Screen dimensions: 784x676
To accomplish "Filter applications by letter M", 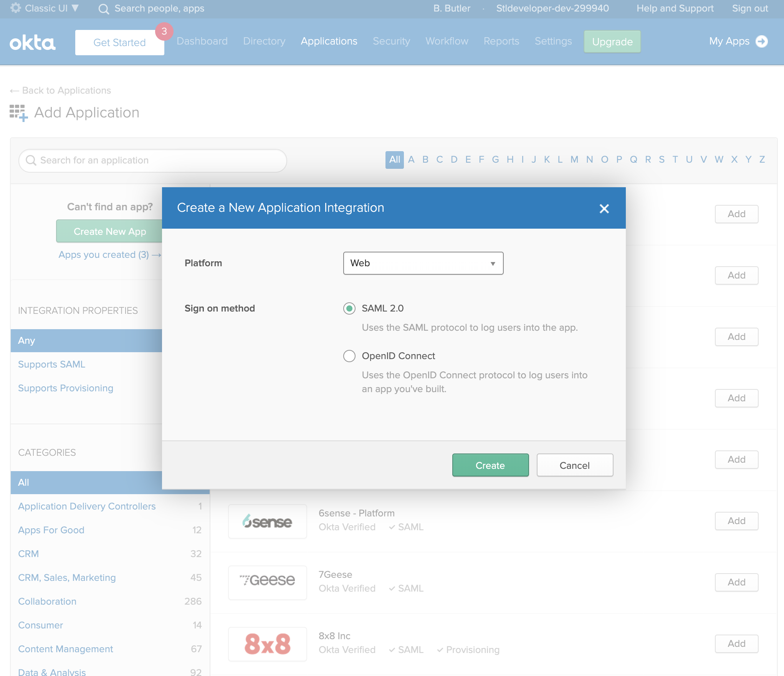I will click(574, 160).
